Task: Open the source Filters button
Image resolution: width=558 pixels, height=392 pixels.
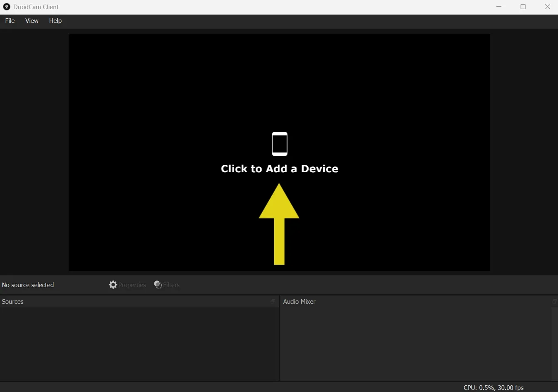Action: click(x=167, y=285)
